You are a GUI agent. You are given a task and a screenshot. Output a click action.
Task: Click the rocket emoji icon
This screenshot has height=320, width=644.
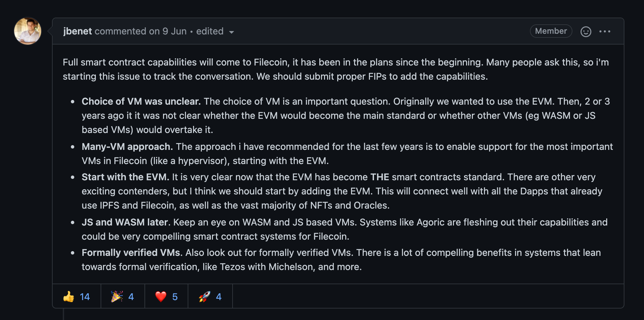tap(205, 297)
